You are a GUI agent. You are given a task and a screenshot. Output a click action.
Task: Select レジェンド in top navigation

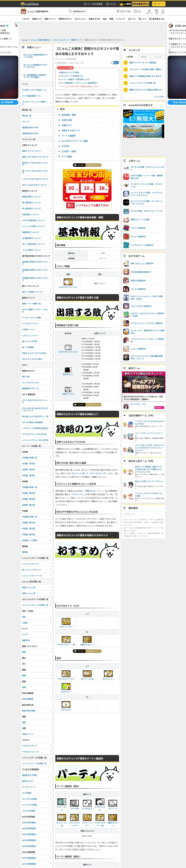121,19
